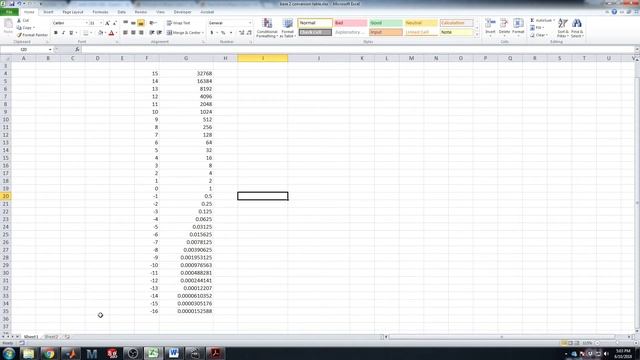Viewport: 640px width, 360px height.
Task: Open the Clear dropdown
Action: [539, 35]
